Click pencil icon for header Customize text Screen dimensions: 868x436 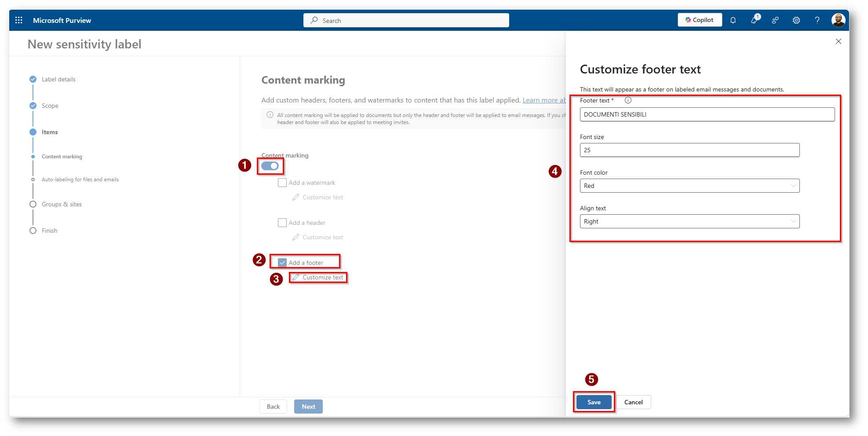(296, 237)
